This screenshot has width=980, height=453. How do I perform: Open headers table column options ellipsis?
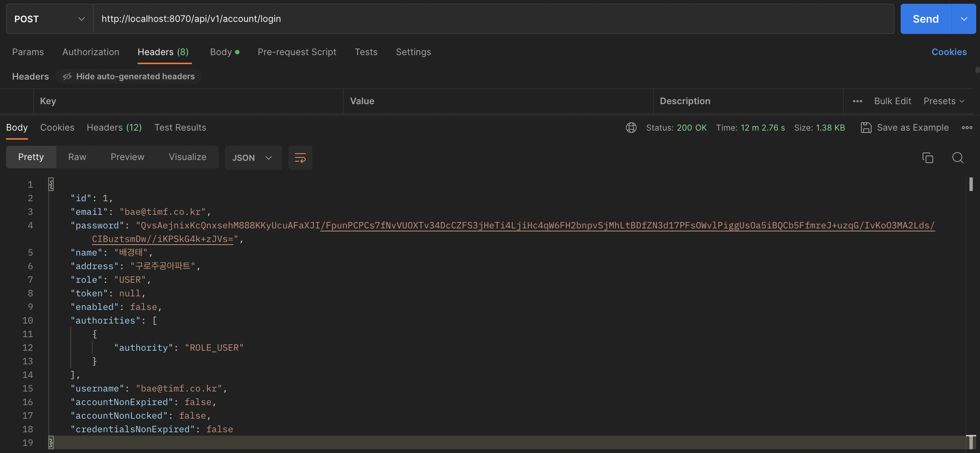(x=857, y=101)
